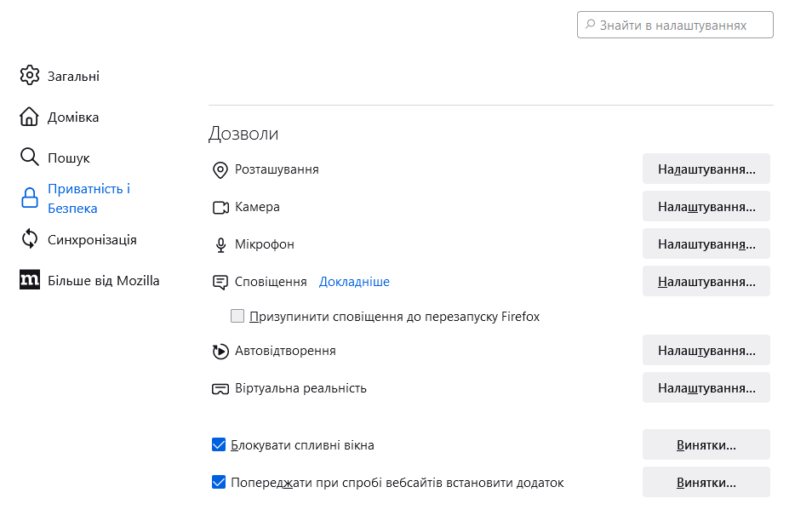Click the magnifier icon beside Пошук
Viewport: 812px width, 527px height.
(30, 157)
